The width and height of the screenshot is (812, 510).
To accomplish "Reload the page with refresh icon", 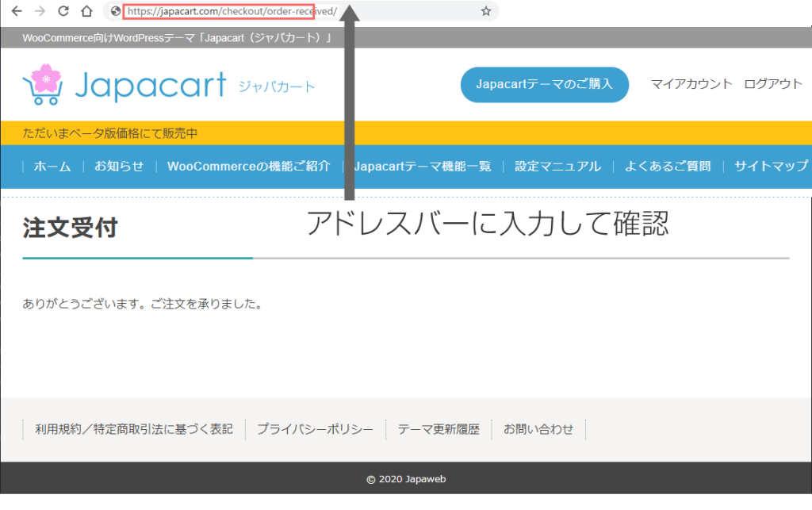I will [x=63, y=11].
